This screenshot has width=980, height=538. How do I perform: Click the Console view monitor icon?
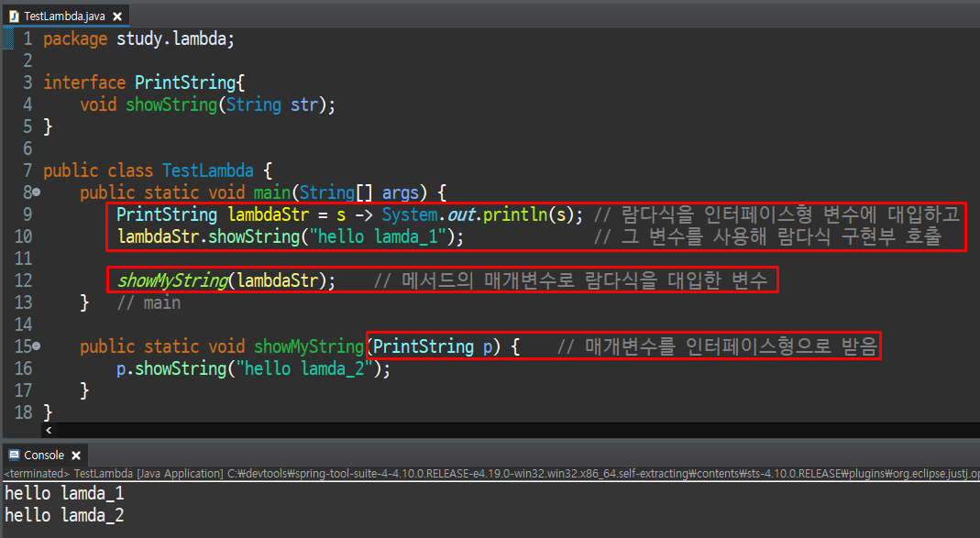click(x=14, y=455)
